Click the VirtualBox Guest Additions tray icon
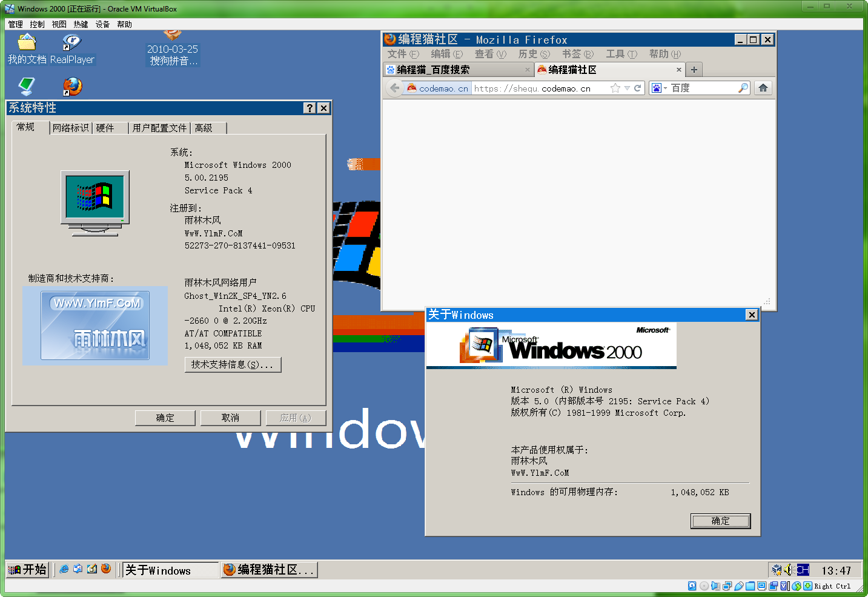The width and height of the screenshot is (868, 597). 777,570
